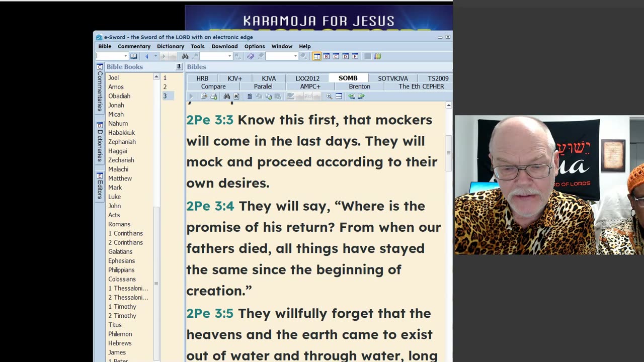Select chapter 1 in chapter list
The height and width of the screenshot is (362, 644).
(x=165, y=78)
